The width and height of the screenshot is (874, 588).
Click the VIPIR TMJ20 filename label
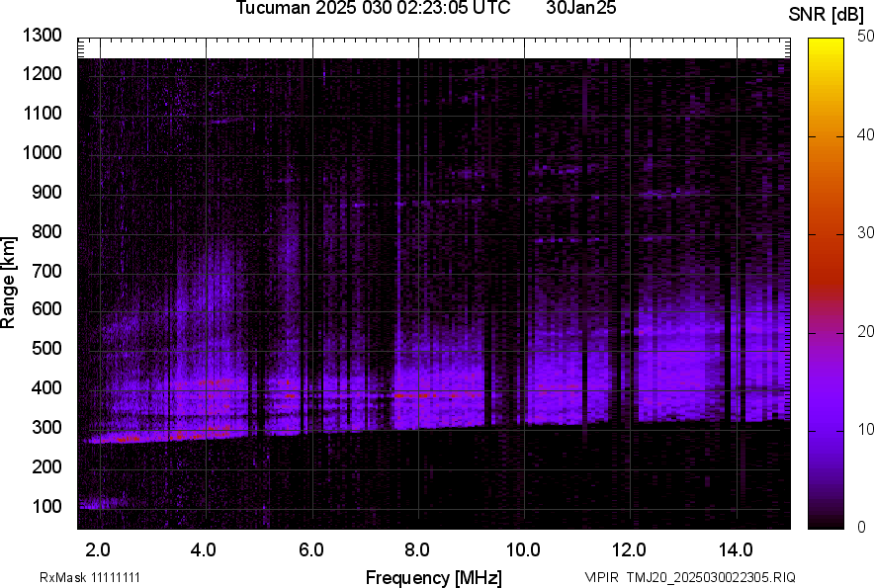coord(689,577)
